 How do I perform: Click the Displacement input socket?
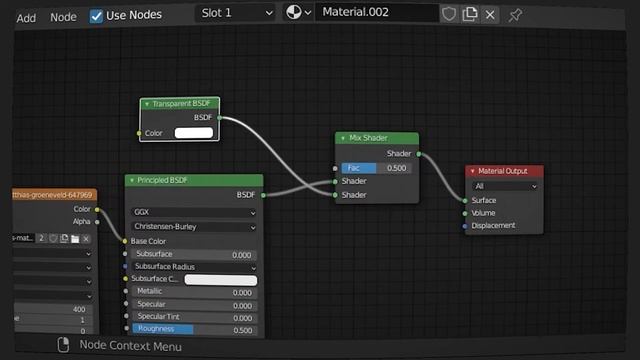465,226
